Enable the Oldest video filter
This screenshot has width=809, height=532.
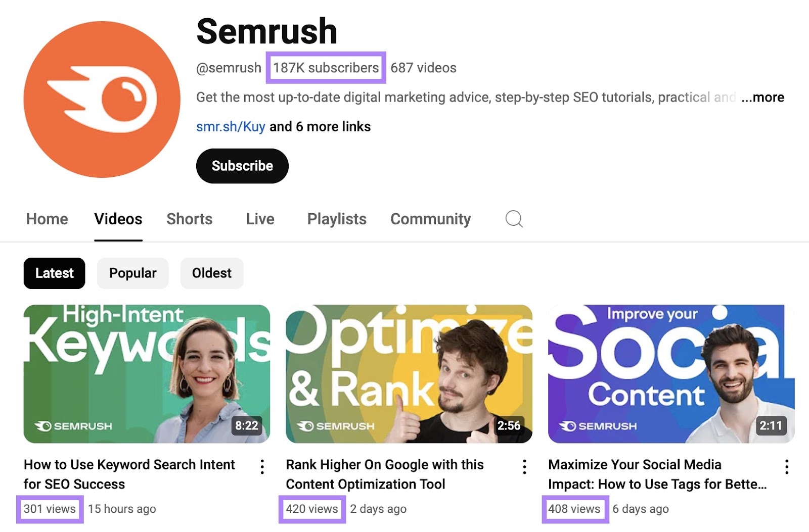click(x=211, y=273)
